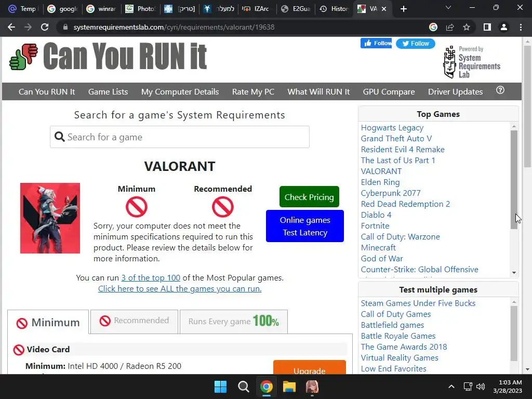
Task: Open a new browser tab
Action: [403, 9]
